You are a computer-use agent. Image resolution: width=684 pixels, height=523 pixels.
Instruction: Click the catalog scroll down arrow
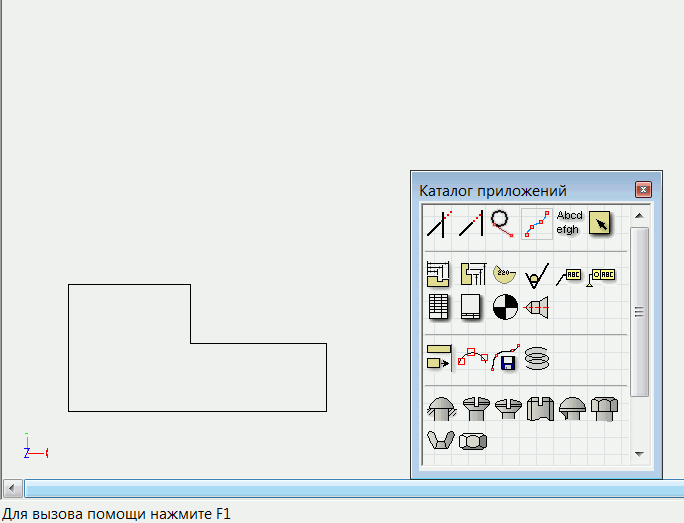[640, 454]
